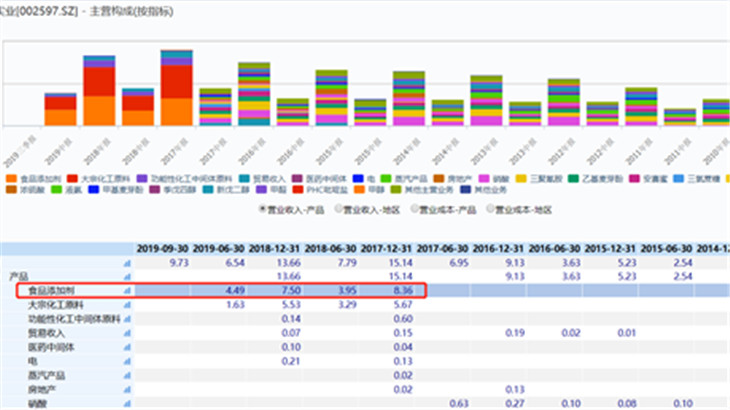Choose 营业成本-地区 radio option
Viewport: 730px width, 410px height.
pyautogui.click(x=490, y=209)
